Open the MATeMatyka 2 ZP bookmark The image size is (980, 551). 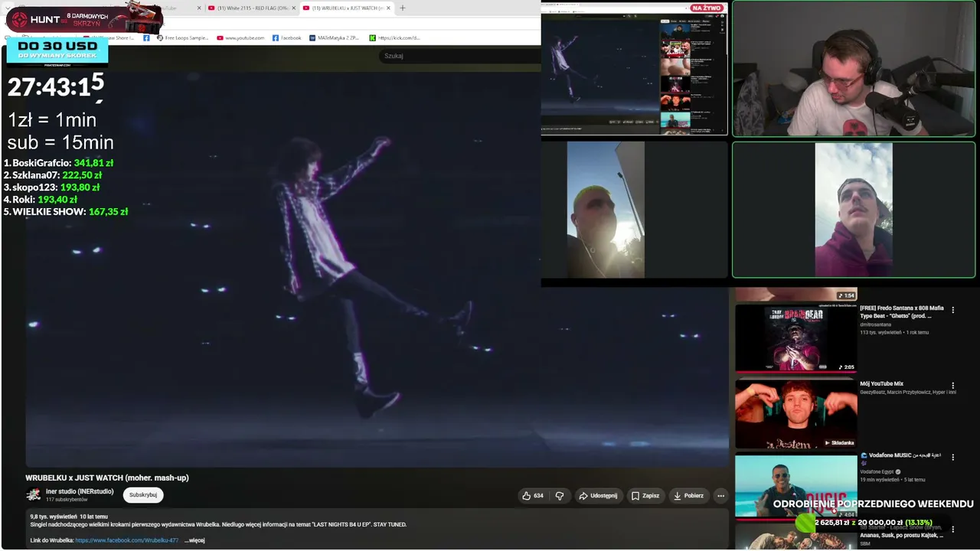pyautogui.click(x=334, y=37)
